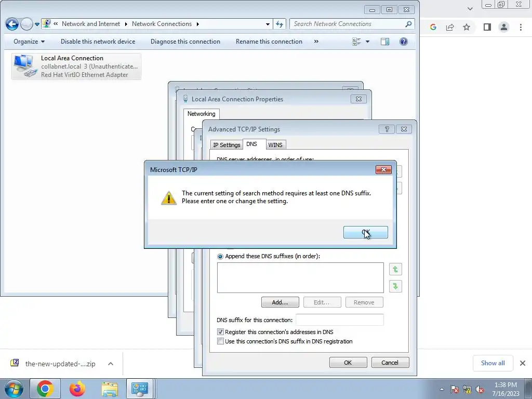The width and height of the screenshot is (532, 399).
Task: Open the Organize menu
Action: (29, 42)
